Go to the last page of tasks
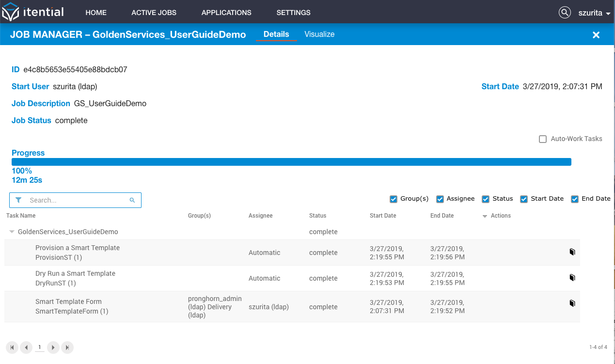This screenshot has width=615, height=364. [67, 347]
